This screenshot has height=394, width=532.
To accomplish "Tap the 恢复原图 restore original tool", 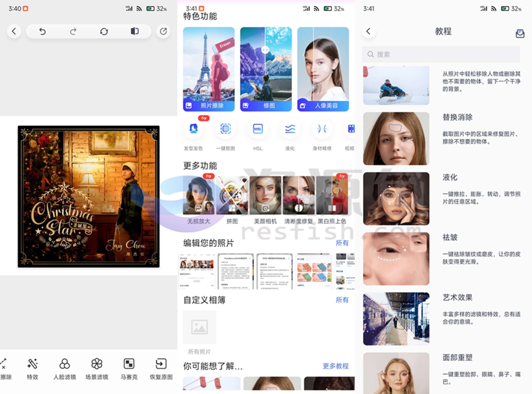I will [x=161, y=369].
